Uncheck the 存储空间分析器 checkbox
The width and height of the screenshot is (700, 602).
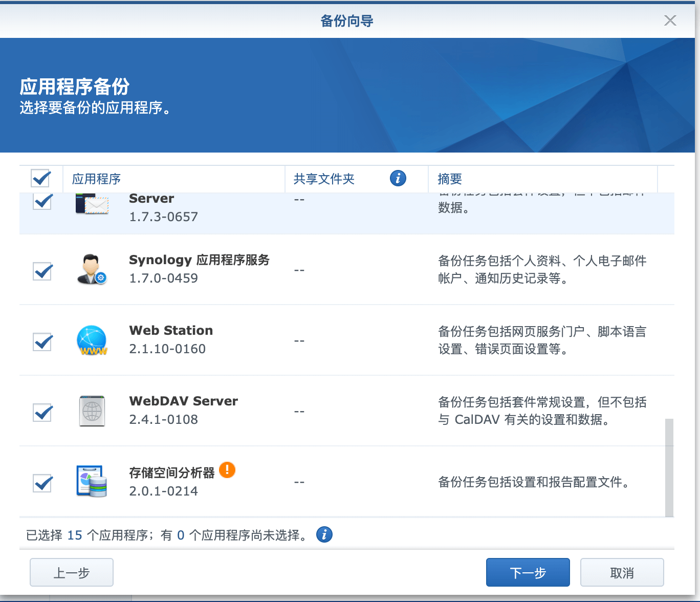pos(42,483)
